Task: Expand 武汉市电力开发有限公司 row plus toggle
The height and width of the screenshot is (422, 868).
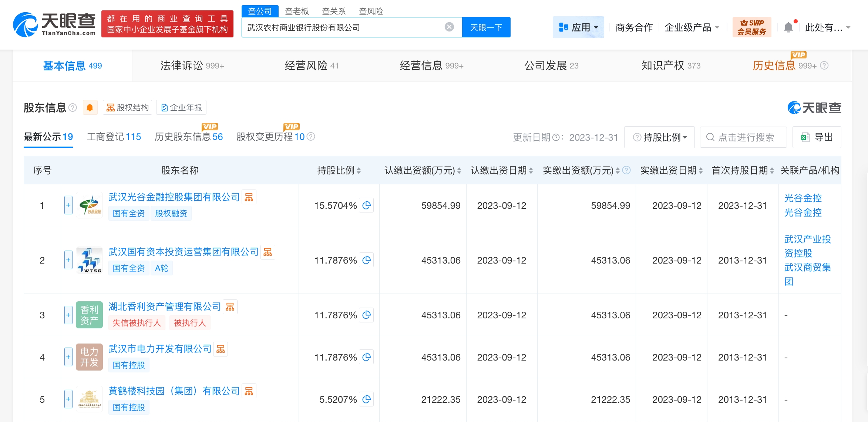Action: (x=68, y=357)
